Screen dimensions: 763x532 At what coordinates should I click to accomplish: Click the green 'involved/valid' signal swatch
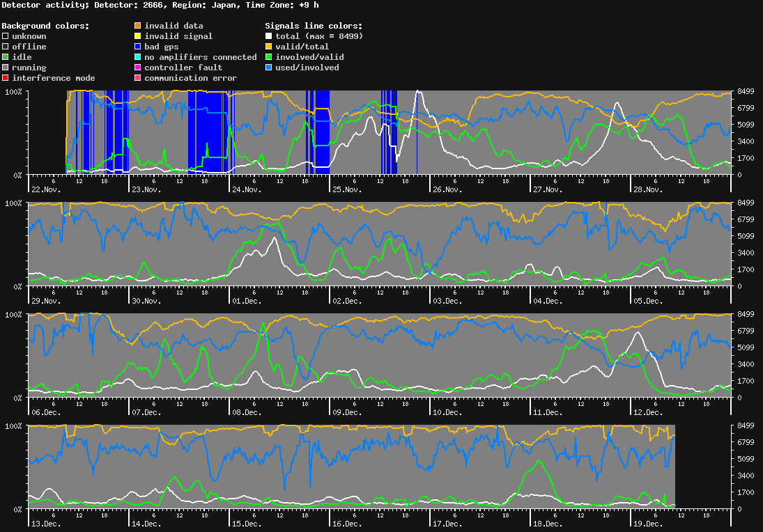(x=268, y=57)
